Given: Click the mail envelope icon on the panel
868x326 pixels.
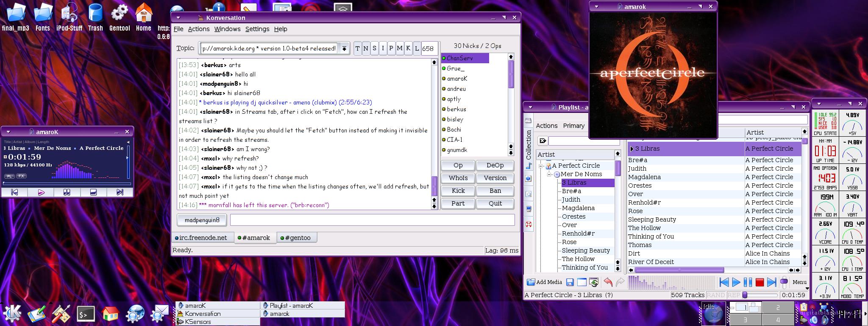Looking at the screenshot, I should tap(160, 314).
